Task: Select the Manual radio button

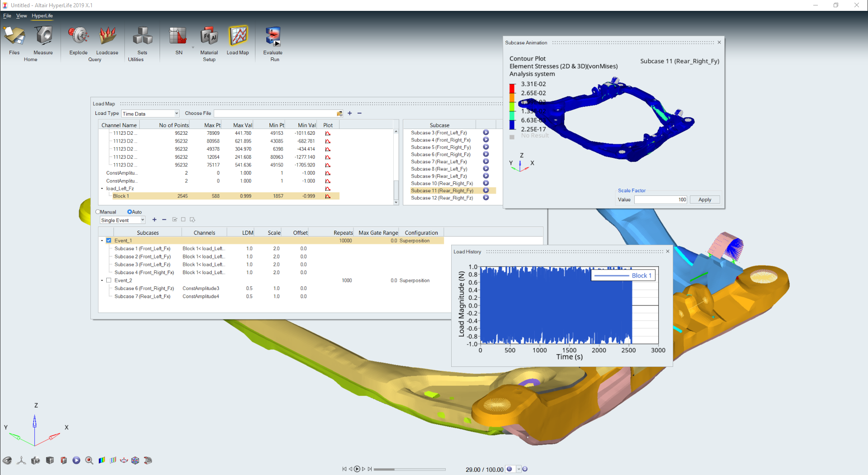Action: [98, 212]
